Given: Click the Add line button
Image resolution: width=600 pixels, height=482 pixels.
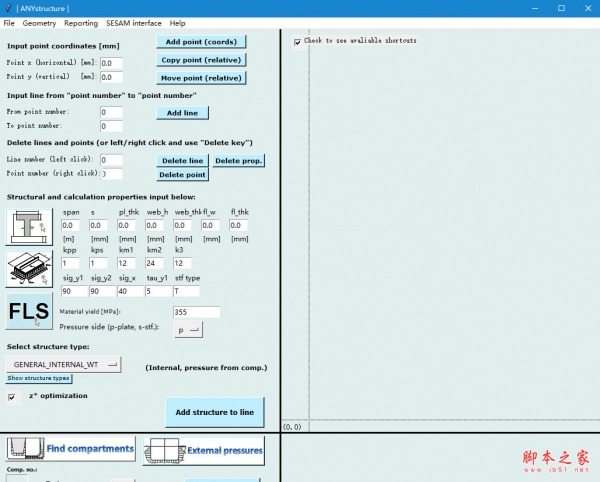Looking at the screenshot, I should (183, 113).
